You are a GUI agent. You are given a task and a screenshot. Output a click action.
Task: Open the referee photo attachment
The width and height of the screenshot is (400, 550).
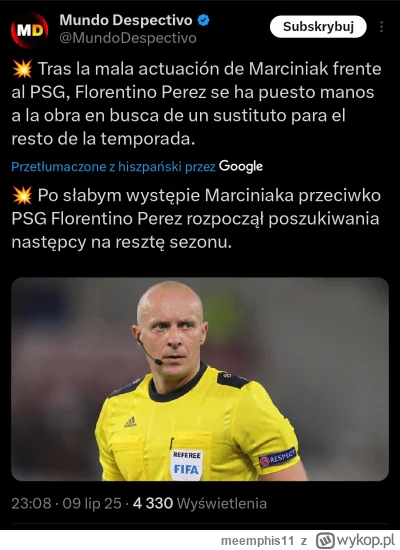(200, 379)
